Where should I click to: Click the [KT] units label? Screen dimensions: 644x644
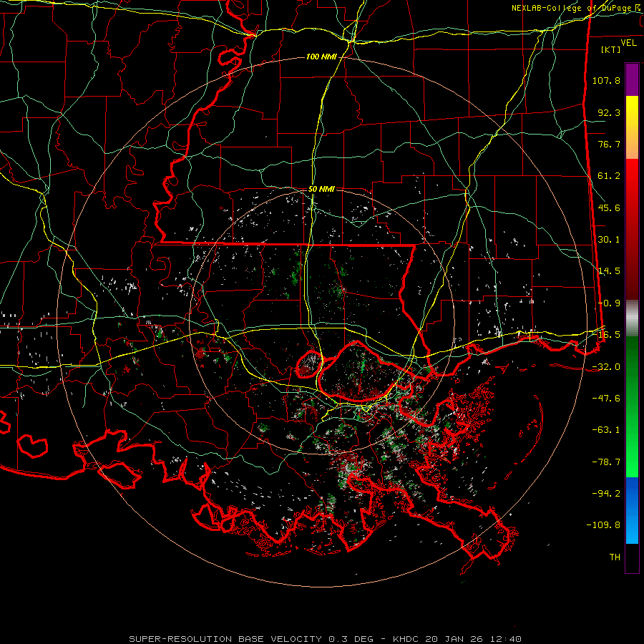click(611, 49)
